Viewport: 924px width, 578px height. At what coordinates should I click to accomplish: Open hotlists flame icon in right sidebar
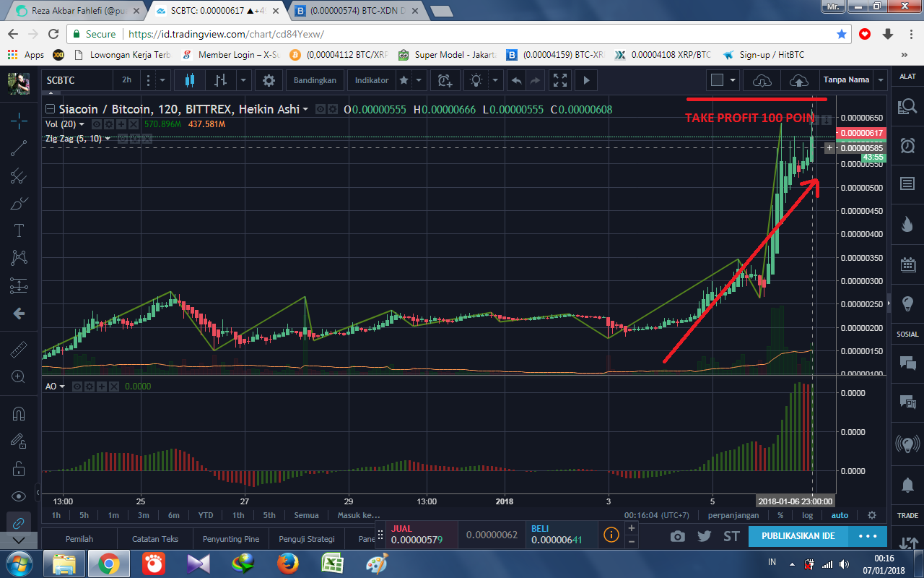pyautogui.click(x=907, y=224)
